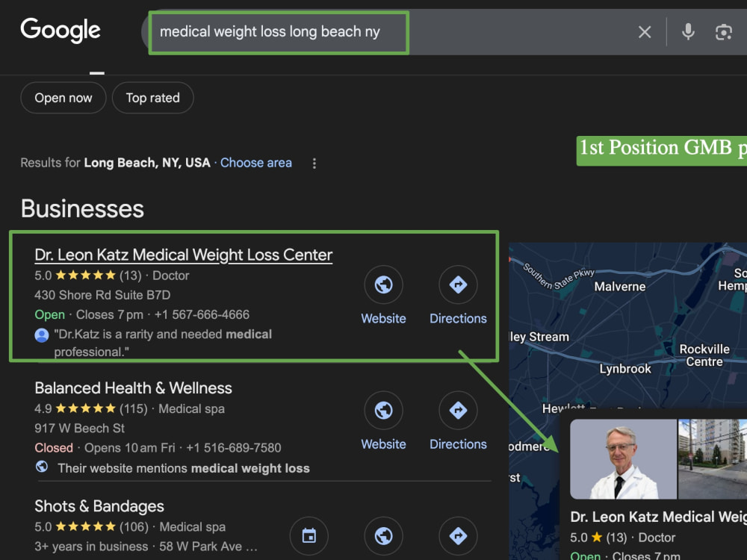
Task: Click Directions label for Balanced Health & Wellness
Action: [459, 444]
